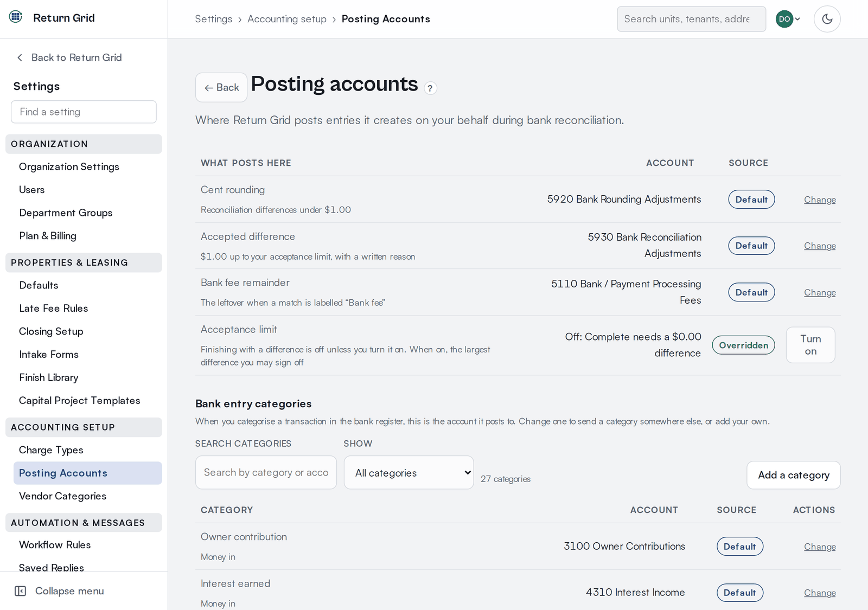The width and height of the screenshot is (868, 610).
Task: Focus Search by category or account field
Action: click(x=266, y=472)
